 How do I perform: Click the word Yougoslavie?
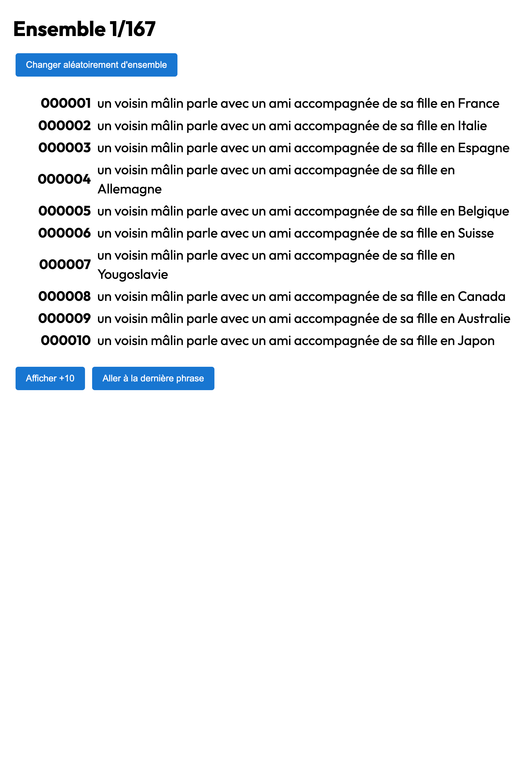(133, 275)
